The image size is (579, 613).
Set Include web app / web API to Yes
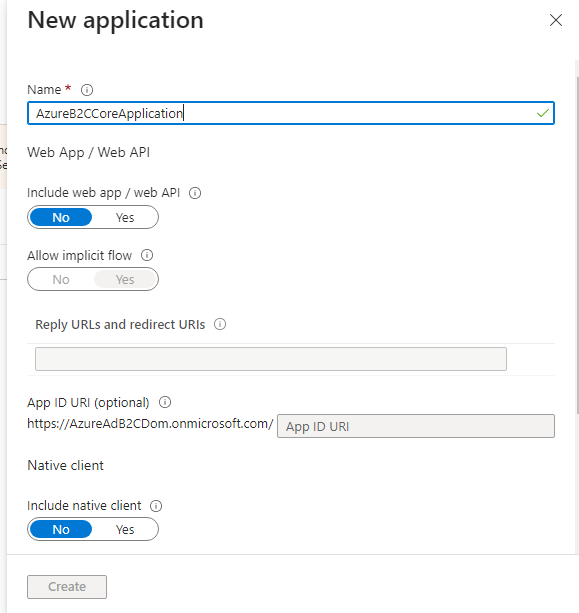pyautogui.click(x=125, y=217)
